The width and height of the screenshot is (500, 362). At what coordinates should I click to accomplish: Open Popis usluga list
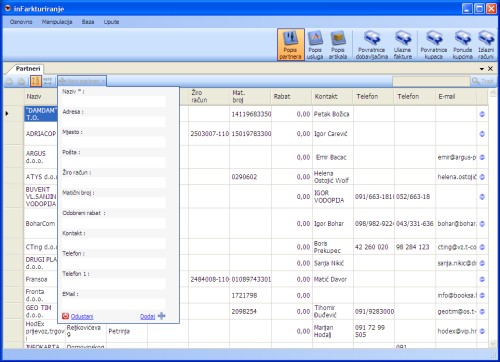[x=315, y=45]
